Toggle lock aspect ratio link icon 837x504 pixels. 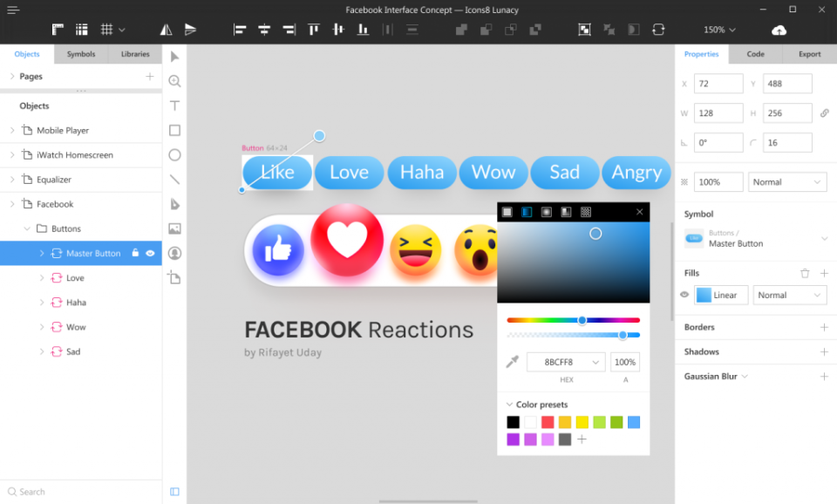(x=825, y=113)
